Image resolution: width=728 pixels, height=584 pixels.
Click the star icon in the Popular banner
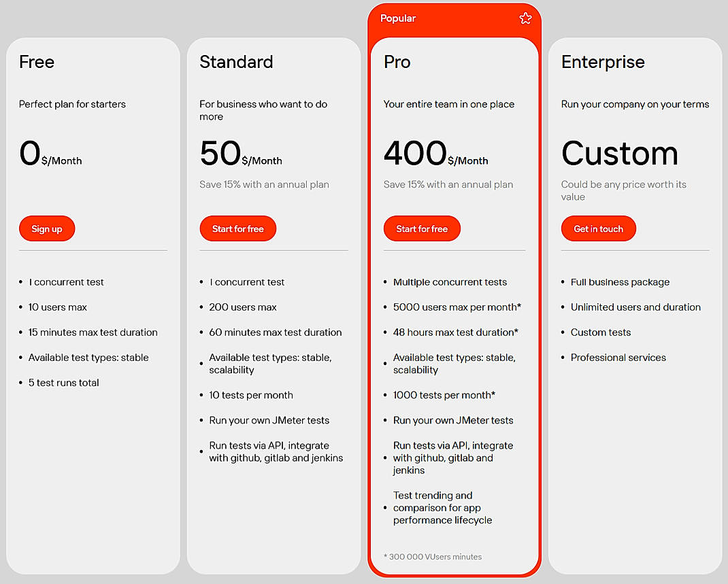[x=525, y=18]
